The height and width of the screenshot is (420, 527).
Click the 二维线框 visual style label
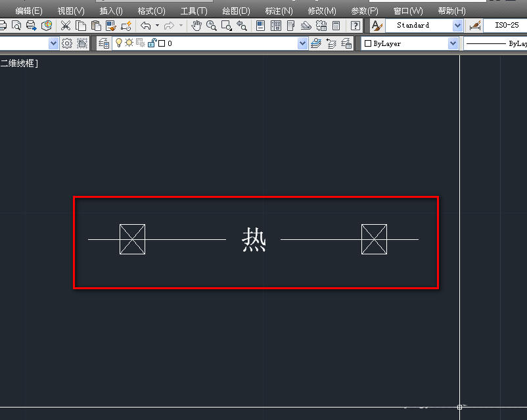pyautogui.click(x=19, y=63)
